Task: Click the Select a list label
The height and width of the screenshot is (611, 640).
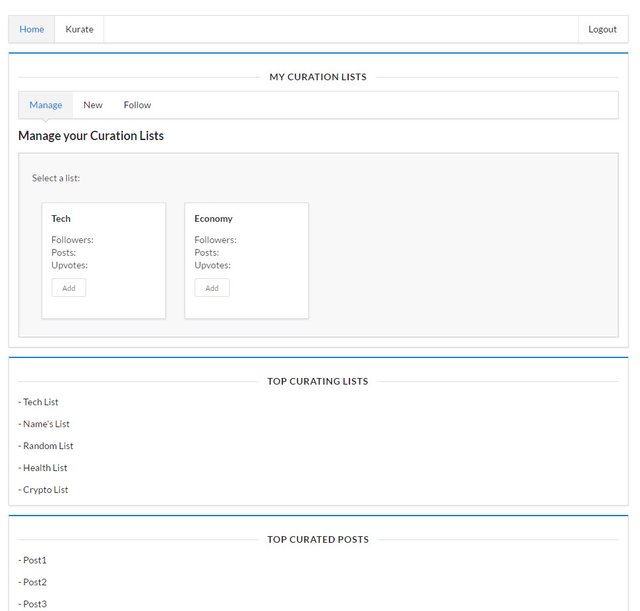Action: 56,178
